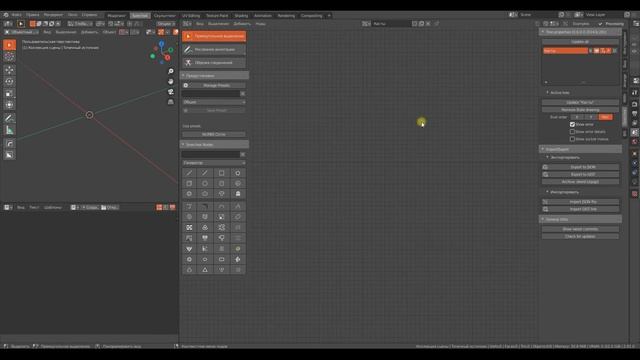Image resolution: width=640 pixels, height=360 pixels.
Task: Click the blue Z axis on the navigation gizmo
Action: point(162,43)
